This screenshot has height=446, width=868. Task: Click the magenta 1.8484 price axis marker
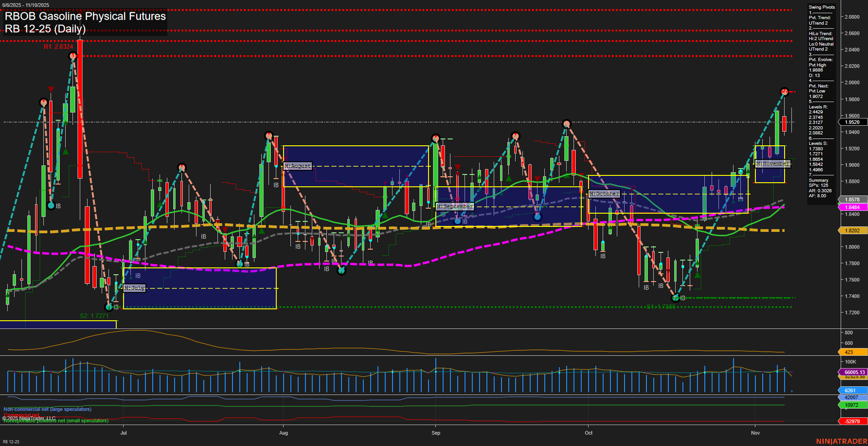tap(852, 207)
